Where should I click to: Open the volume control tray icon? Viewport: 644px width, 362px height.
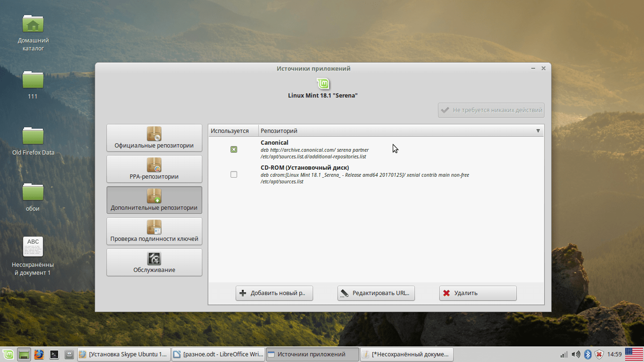[x=576, y=354]
